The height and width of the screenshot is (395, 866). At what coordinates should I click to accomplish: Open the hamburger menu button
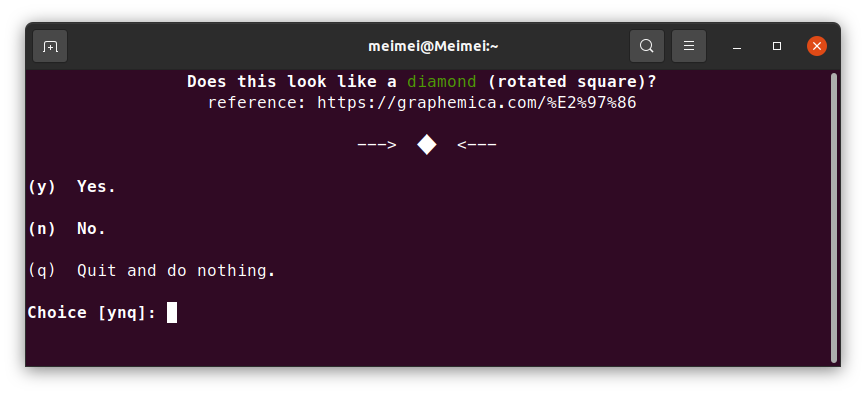tap(689, 46)
